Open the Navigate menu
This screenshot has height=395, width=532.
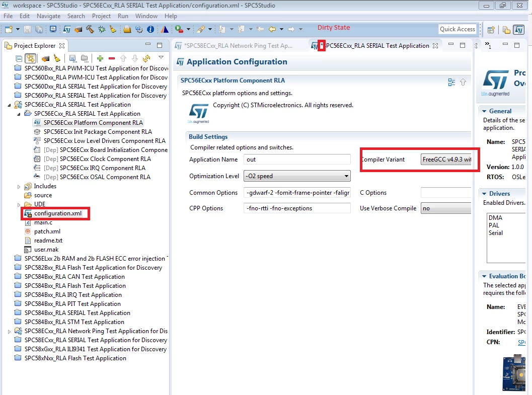pyautogui.click(x=48, y=16)
